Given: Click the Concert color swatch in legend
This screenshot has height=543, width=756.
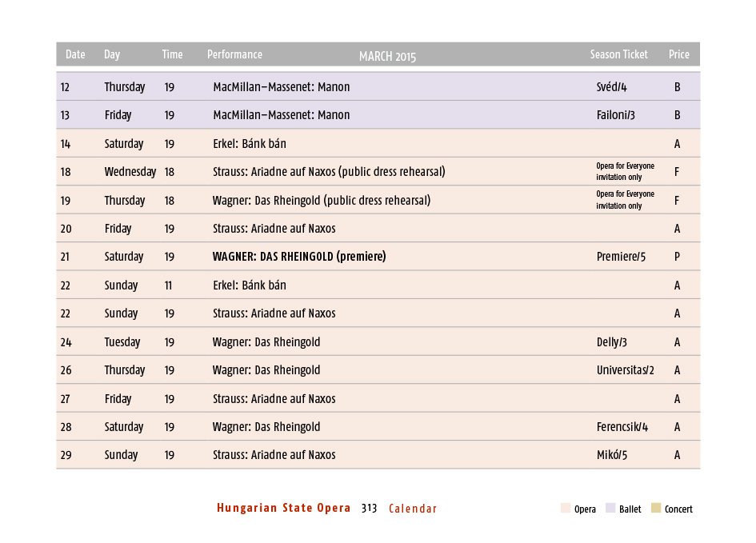Looking at the screenshot, I should click(655, 509).
